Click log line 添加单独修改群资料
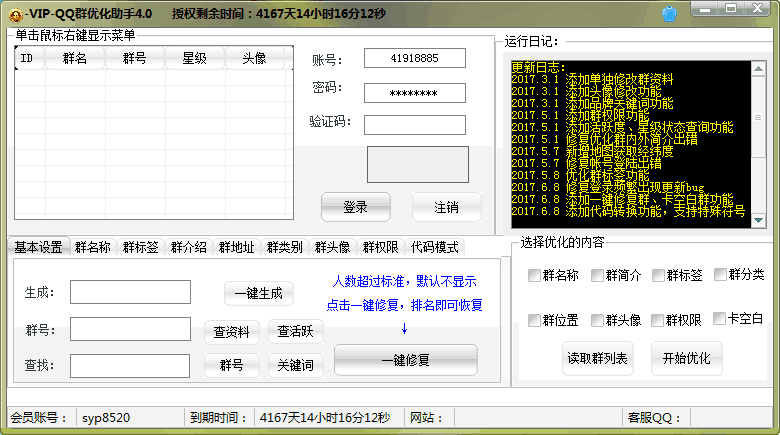Image resolution: width=780 pixels, height=435 pixels. [x=592, y=79]
